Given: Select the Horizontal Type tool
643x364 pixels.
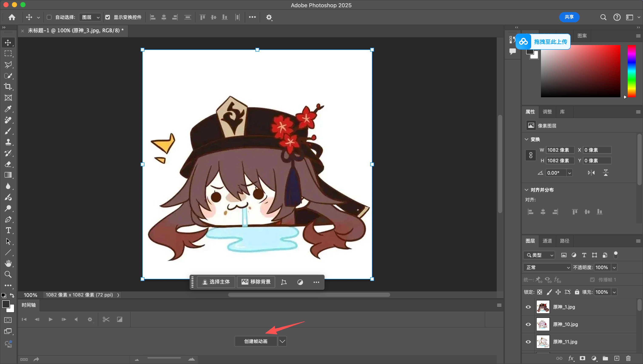Looking at the screenshot, I should click(x=8, y=230).
